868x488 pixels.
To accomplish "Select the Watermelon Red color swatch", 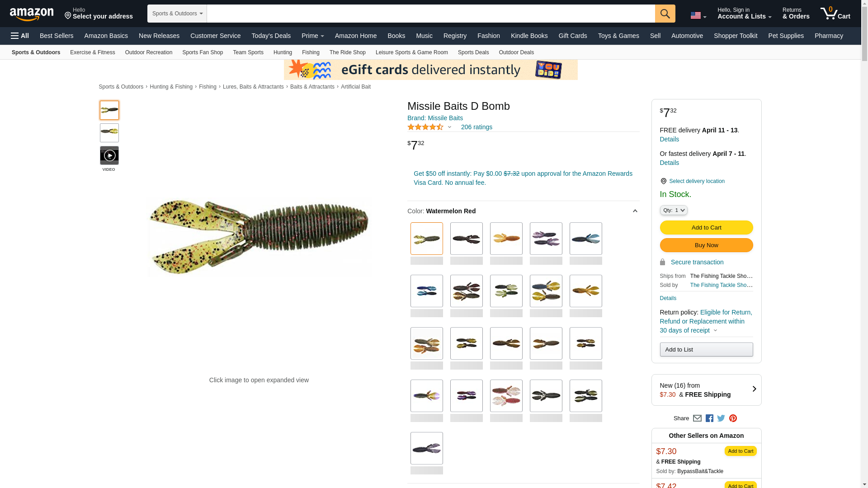I will coord(427,239).
